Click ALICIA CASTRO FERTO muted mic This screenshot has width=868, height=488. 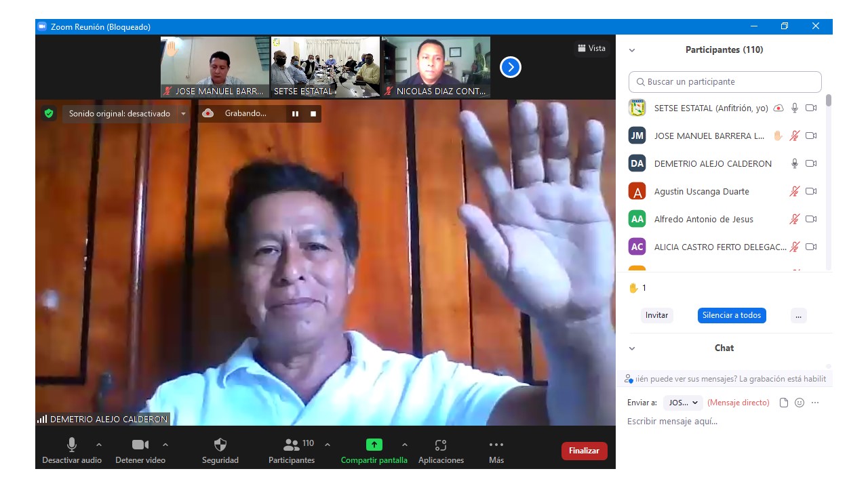[x=795, y=247]
